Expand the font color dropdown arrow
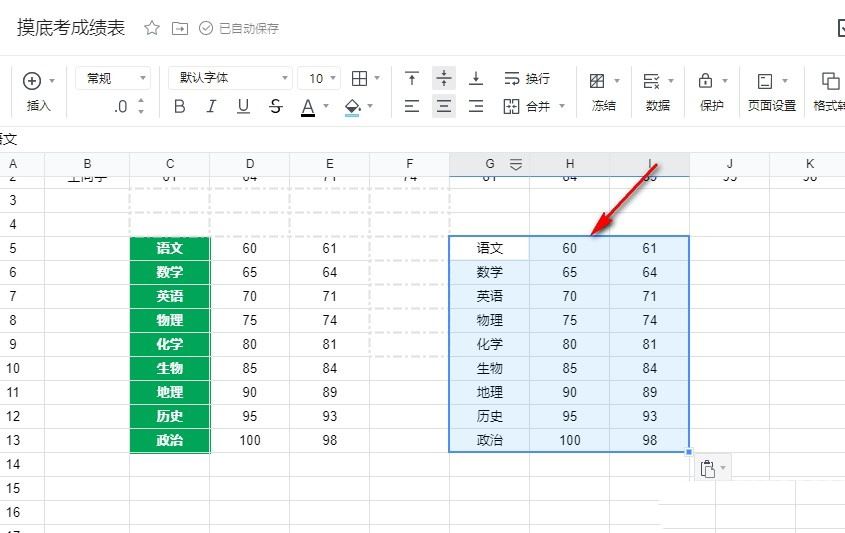Viewport: 845px width, 533px height. [x=326, y=106]
